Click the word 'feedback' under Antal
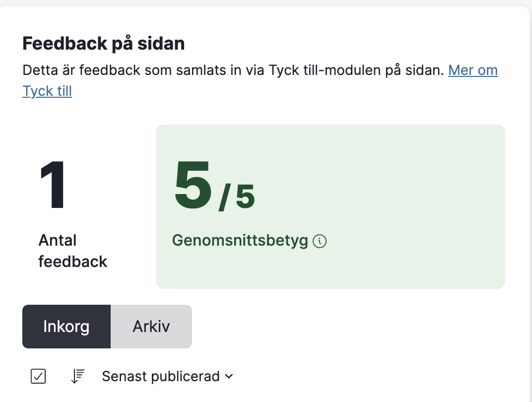The image size is (532, 402). [72, 262]
